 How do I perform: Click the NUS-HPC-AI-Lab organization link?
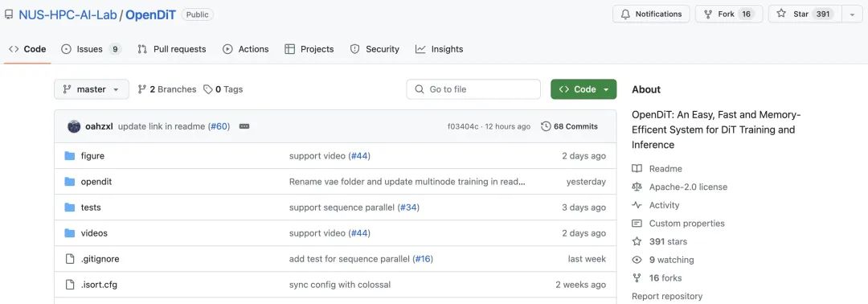[x=68, y=14]
